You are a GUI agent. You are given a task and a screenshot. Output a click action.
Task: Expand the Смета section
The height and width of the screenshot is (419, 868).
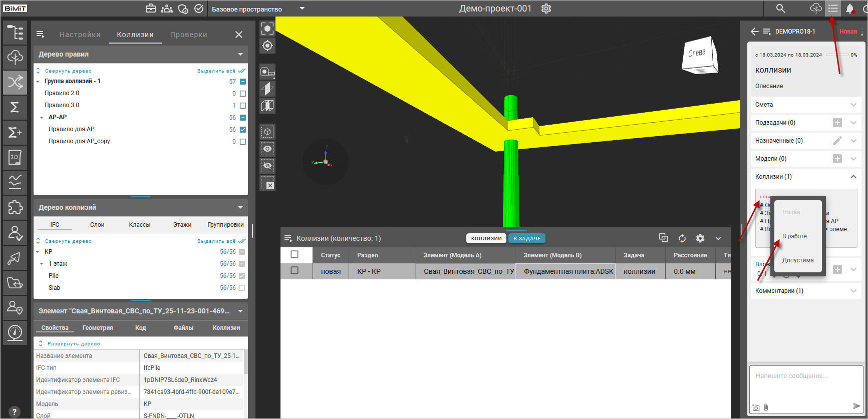tap(853, 105)
